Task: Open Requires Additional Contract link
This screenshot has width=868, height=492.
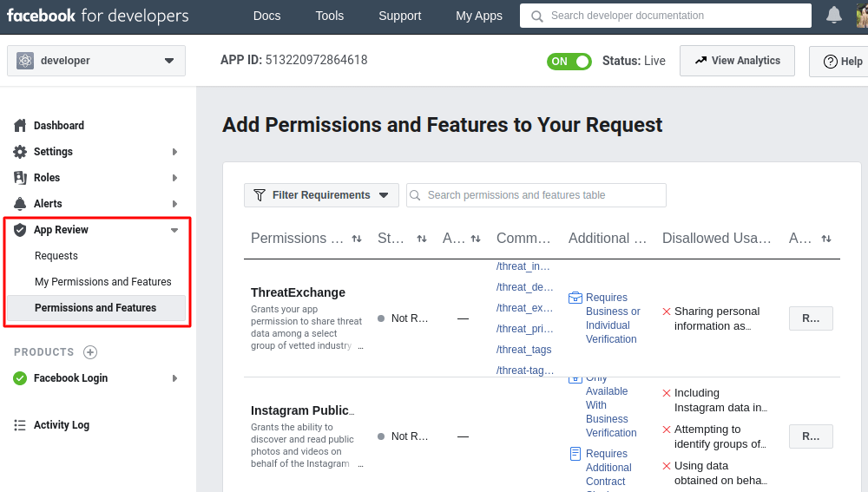Action: (608, 468)
